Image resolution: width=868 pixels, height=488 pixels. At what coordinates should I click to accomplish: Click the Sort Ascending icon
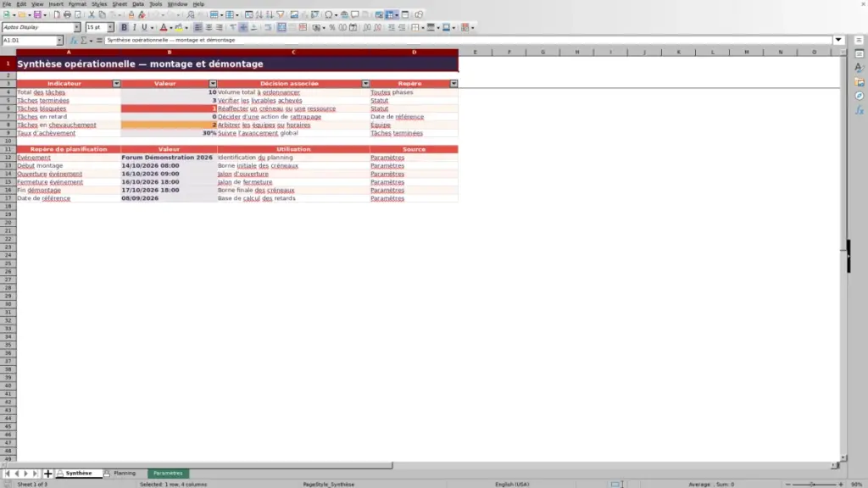tap(259, 15)
